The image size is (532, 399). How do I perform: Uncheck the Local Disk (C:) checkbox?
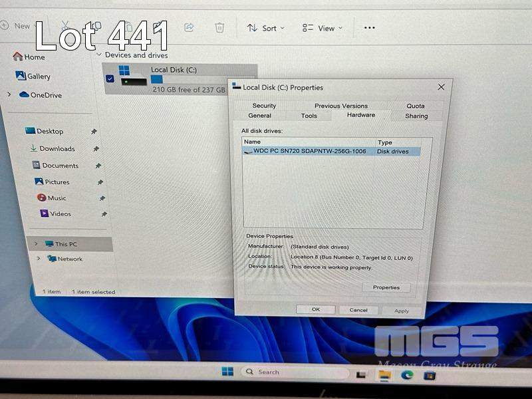(x=110, y=78)
